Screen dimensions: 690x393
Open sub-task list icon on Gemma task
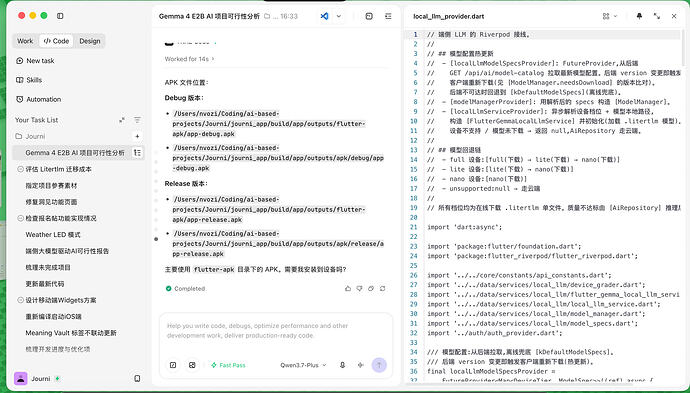coord(137,153)
